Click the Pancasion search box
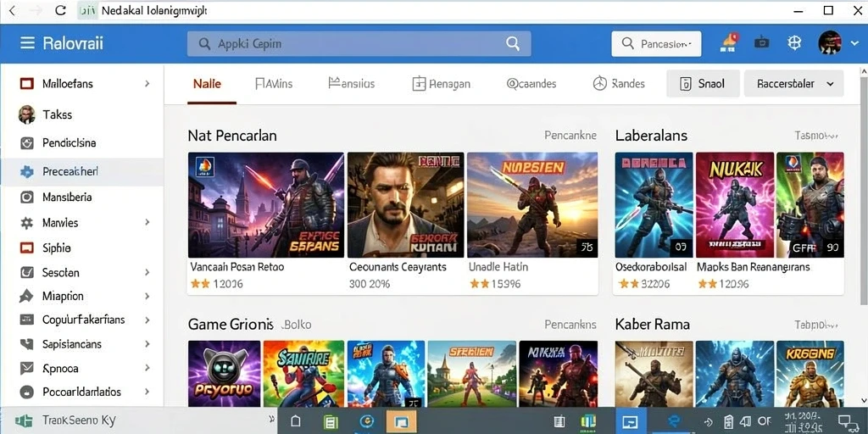Image resolution: width=868 pixels, height=434 pixels. pos(656,43)
